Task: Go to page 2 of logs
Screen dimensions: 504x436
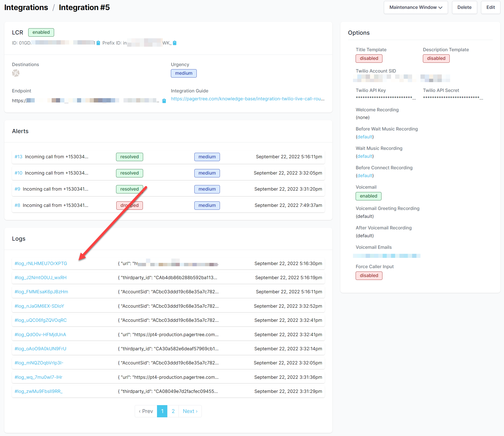Action: click(x=173, y=411)
